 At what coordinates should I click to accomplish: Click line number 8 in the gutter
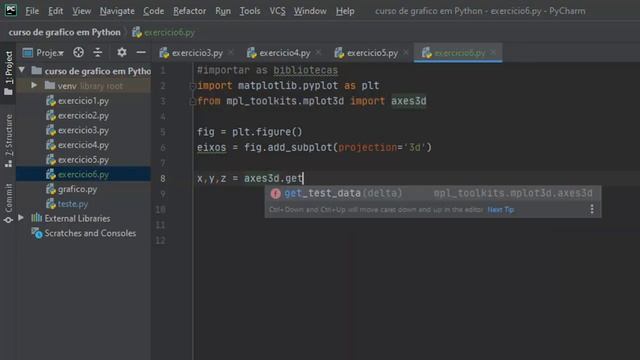(x=163, y=178)
